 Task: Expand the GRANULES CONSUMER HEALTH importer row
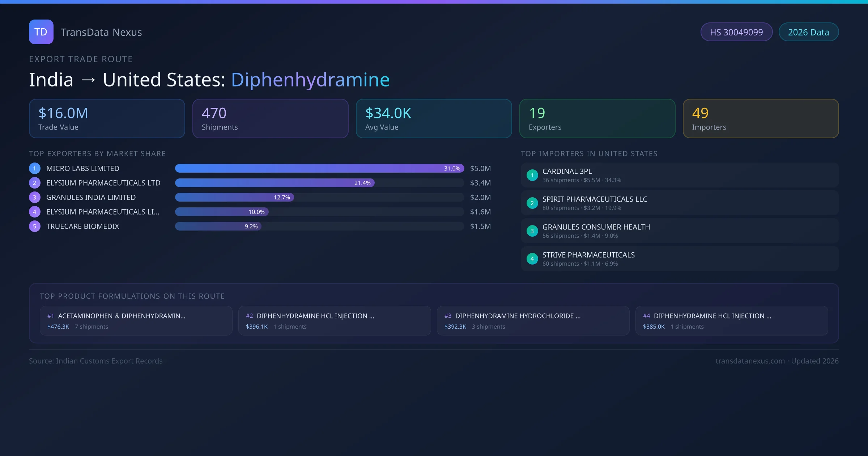(679, 231)
